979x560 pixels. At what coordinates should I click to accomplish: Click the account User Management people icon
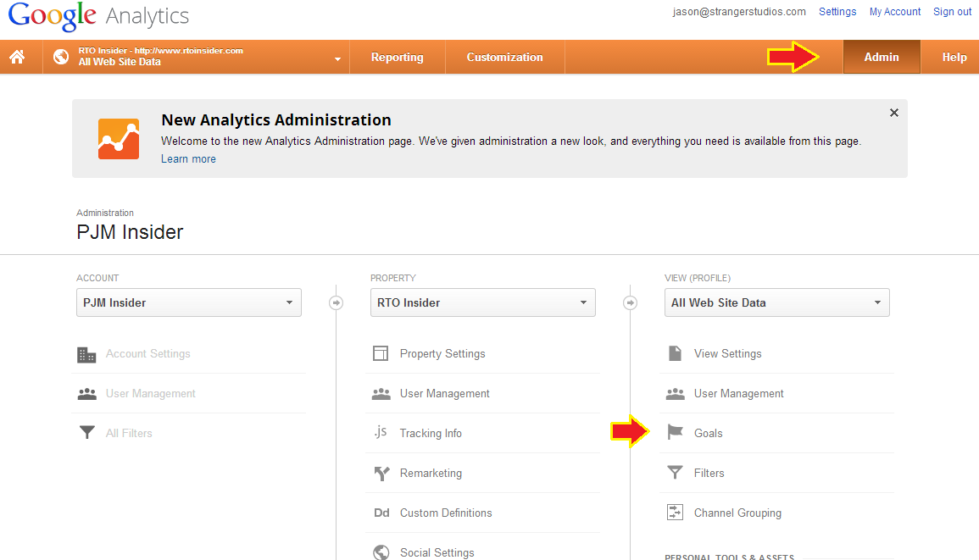[x=86, y=394]
